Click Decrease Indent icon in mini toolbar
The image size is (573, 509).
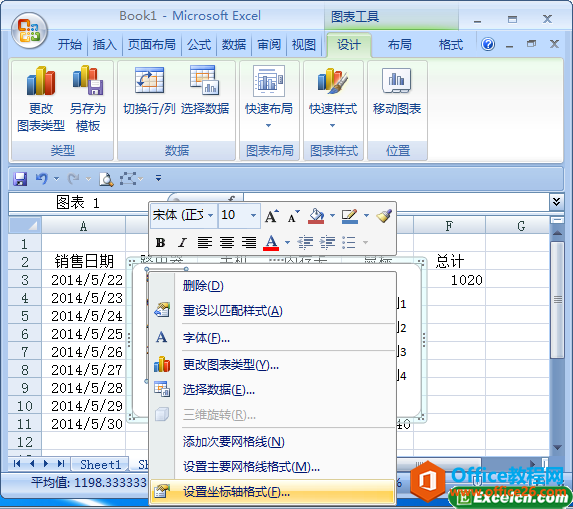[x=305, y=242]
